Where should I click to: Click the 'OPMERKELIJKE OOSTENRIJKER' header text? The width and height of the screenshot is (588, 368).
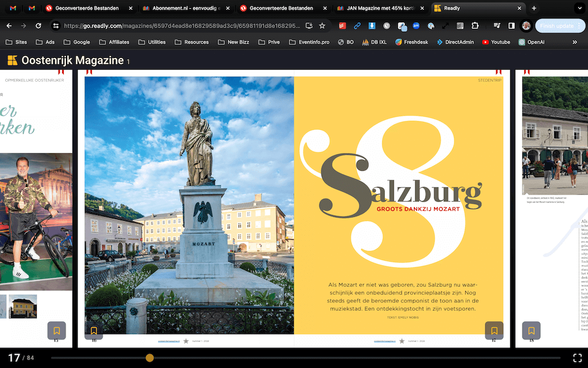34,80
